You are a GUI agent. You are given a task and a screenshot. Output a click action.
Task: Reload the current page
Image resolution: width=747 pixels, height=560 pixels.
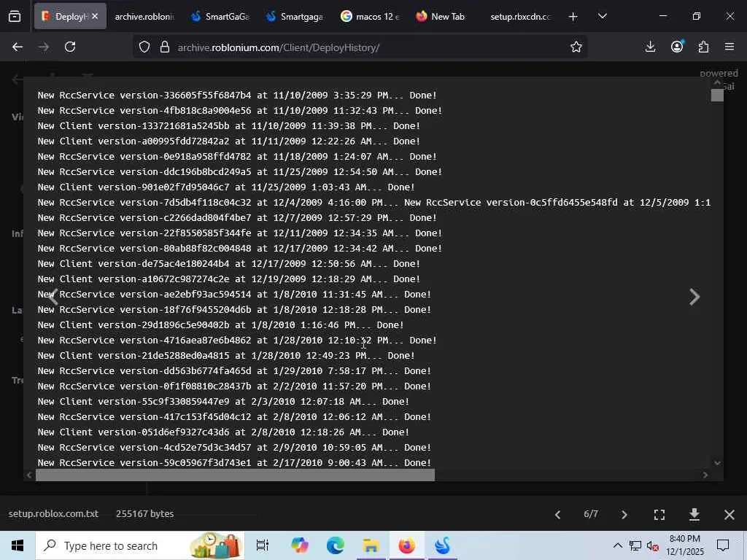tap(70, 47)
